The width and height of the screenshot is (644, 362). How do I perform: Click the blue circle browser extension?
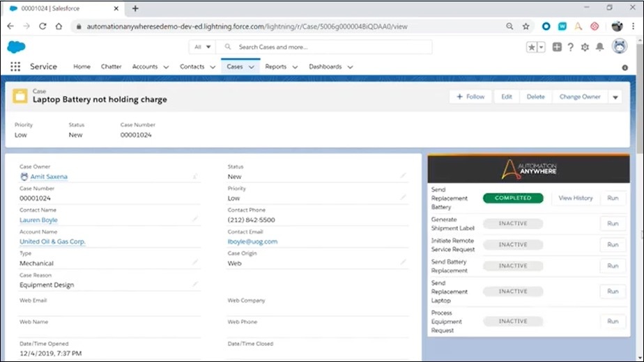(546, 26)
